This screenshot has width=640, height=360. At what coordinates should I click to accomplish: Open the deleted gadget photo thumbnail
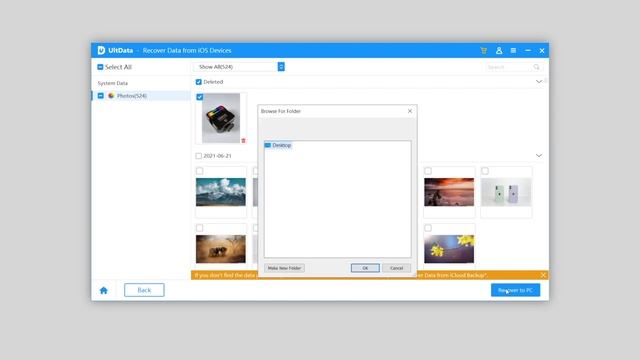[221, 118]
